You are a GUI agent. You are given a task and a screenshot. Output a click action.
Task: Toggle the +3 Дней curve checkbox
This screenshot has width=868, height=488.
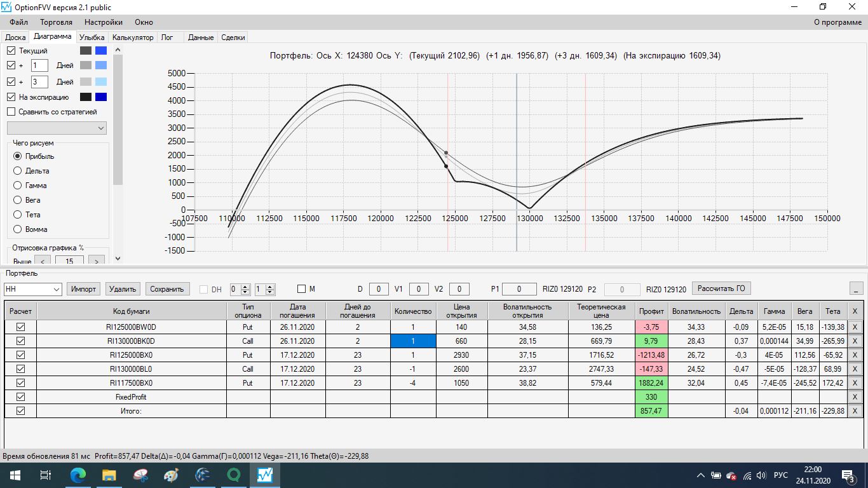pyautogui.click(x=11, y=82)
